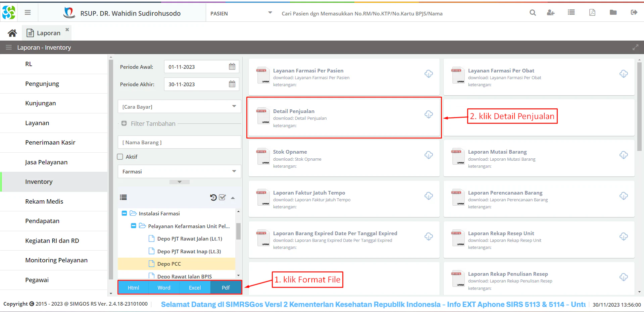
Task: Download the Laporan Mutasi Barang report
Action: [624, 155]
